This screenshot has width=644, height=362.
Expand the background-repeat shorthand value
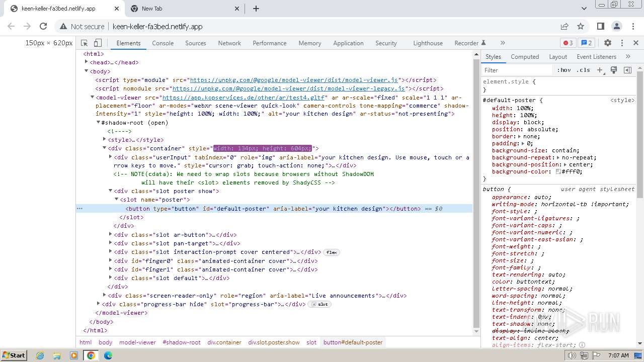[x=559, y=157]
